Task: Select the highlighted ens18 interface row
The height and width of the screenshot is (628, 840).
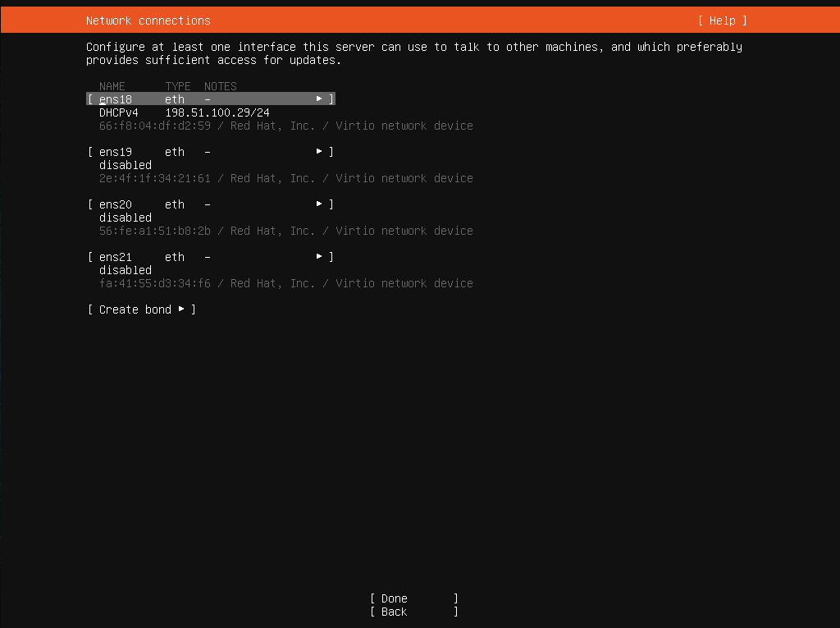Action: 115,99
